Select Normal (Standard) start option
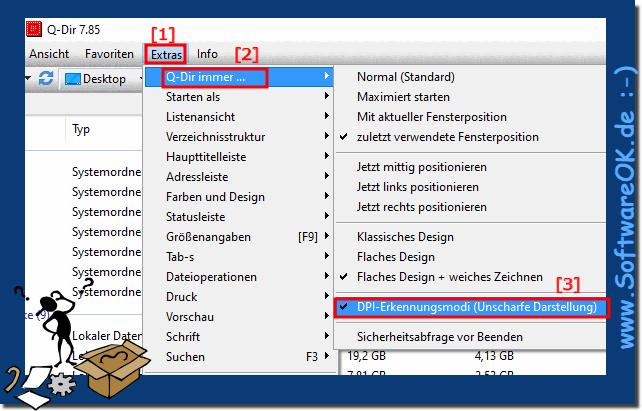642x411 pixels. pyautogui.click(x=470, y=77)
